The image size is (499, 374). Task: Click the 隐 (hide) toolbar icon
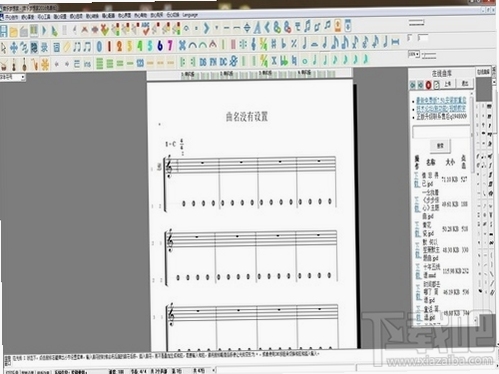tap(34, 48)
